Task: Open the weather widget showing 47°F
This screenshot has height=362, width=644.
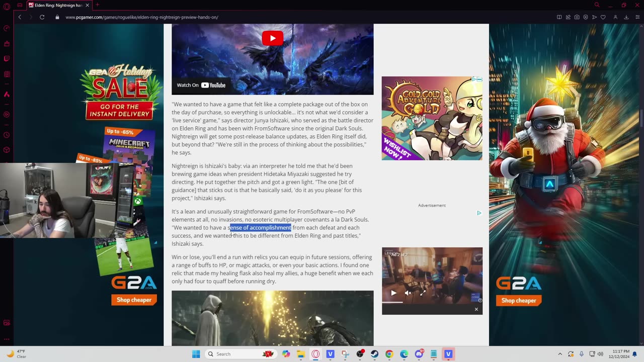Action: [x=17, y=354]
